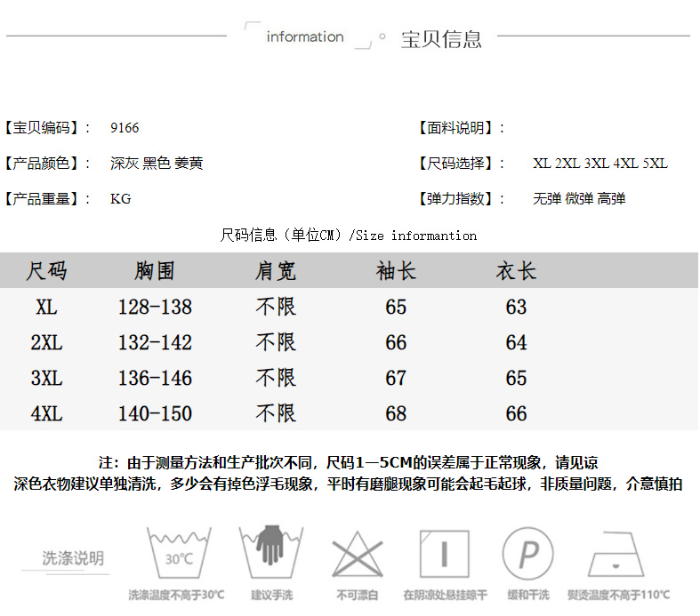Screen dimensions: 700x616
Task: Click garment length 63
Action: coord(516,307)
